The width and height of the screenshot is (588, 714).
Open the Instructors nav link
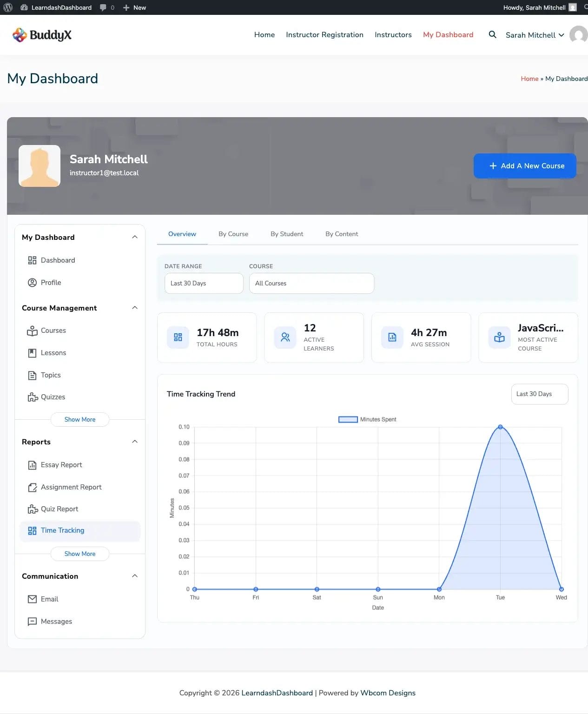(393, 35)
